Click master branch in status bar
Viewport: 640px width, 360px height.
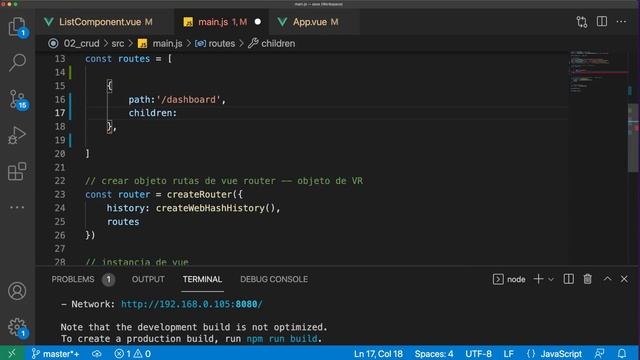[x=56, y=353]
